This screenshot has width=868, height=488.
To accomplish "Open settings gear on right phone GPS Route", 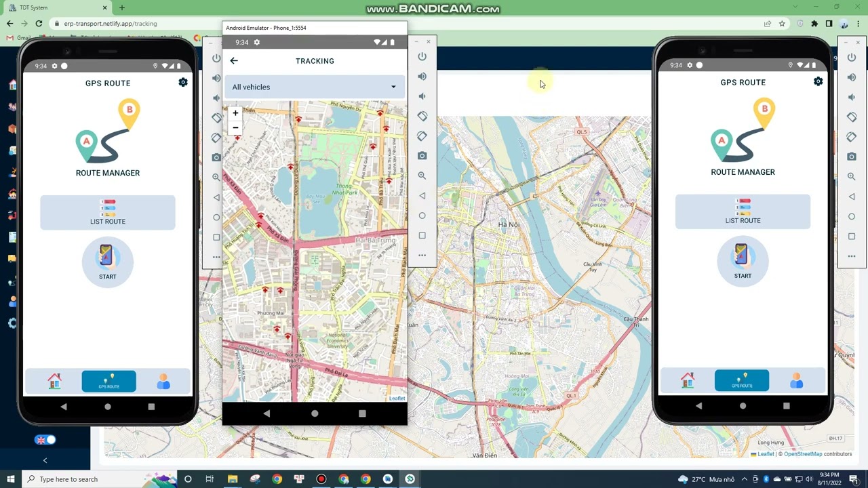I will 818,81.
